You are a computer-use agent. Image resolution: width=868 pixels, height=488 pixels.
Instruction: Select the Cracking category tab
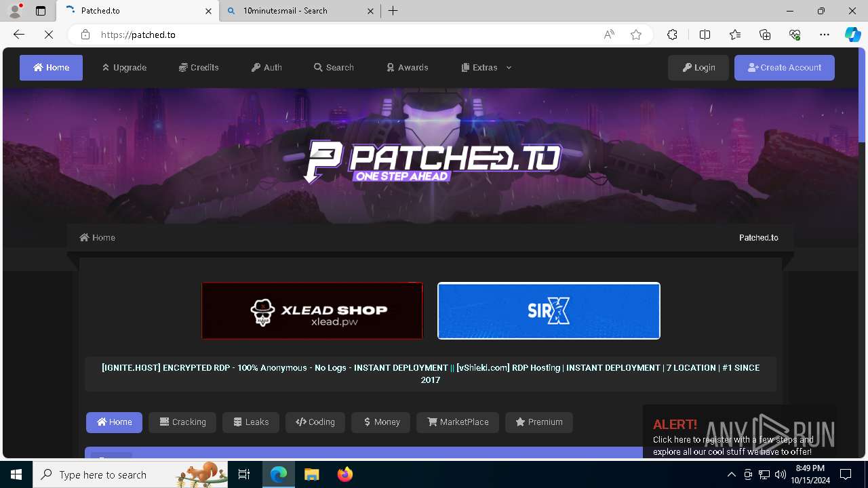coord(182,422)
